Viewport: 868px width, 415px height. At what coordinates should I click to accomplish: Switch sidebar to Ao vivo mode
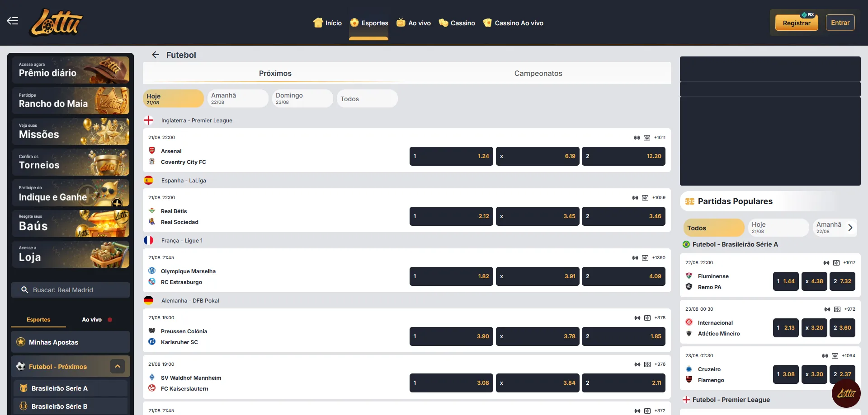pyautogui.click(x=97, y=320)
